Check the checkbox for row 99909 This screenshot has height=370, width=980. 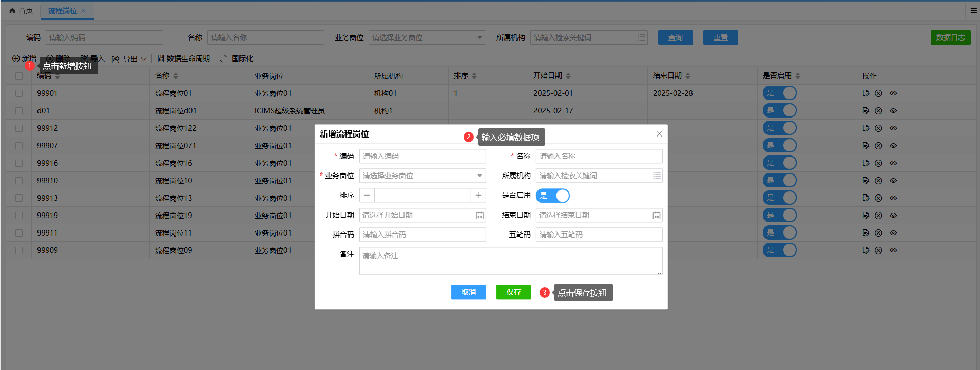coord(19,250)
